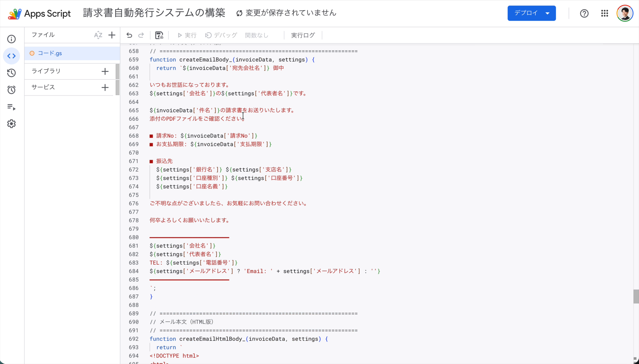Image resolution: width=639 pixels, height=364 pixels.
Task: Open the Apps Script help
Action: tap(584, 13)
